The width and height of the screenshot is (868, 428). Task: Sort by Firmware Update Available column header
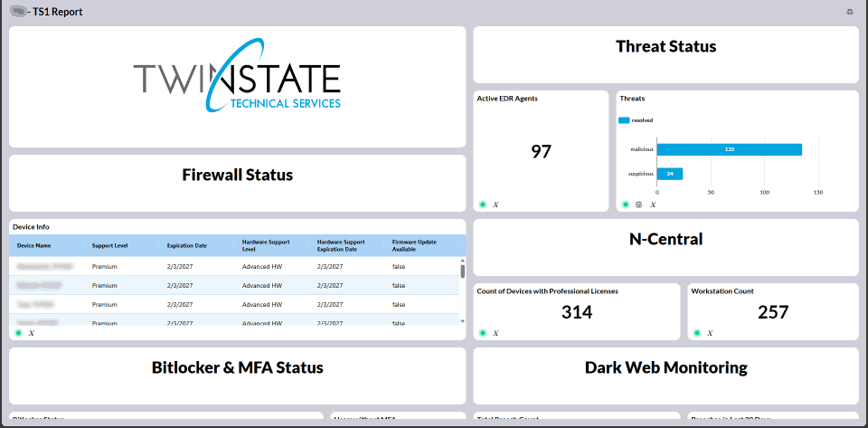click(x=415, y=245)
